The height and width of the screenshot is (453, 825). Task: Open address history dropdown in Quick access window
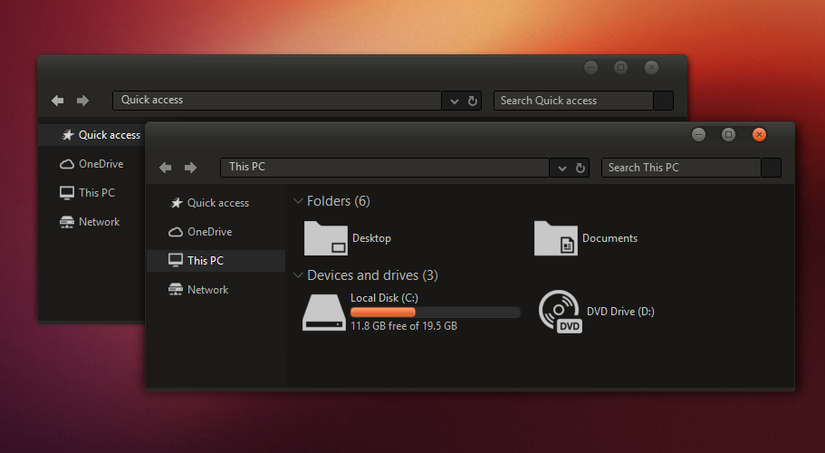point(454,102)
